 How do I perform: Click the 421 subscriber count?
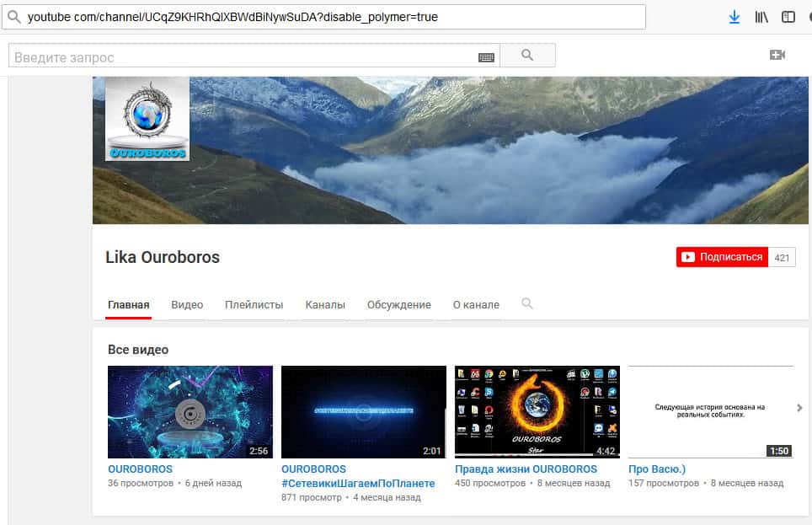point(782,258)
